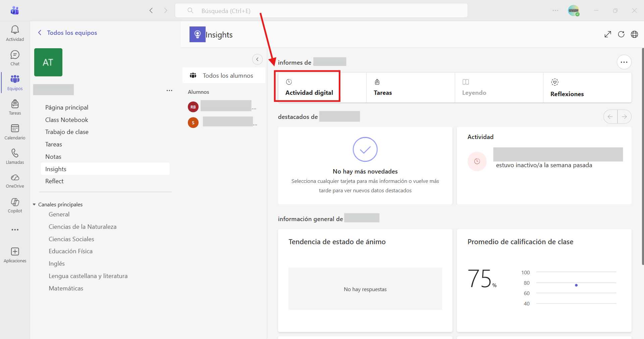Viewport: 644px width, 339px height.
Task: Click the vertical scrollbar of Insights
Action: 643,156
